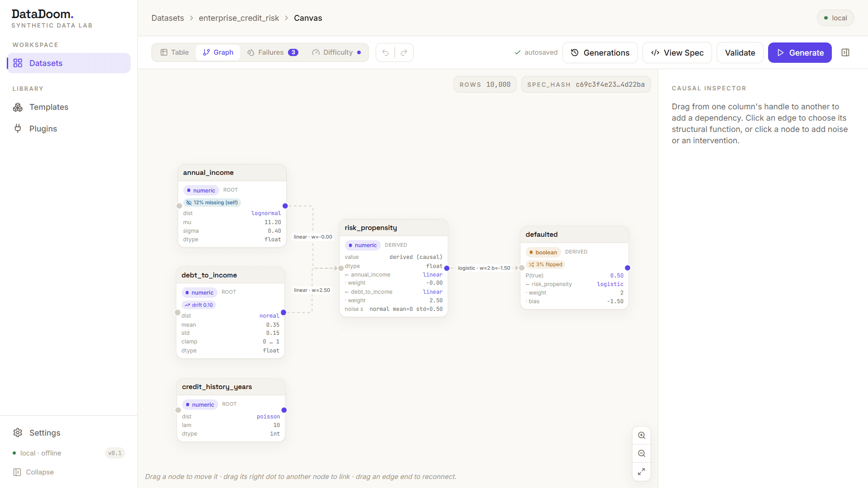Click the debt_to_income output handle dot
The height and width of the screenshot is (488, 868).
[283, 313]
